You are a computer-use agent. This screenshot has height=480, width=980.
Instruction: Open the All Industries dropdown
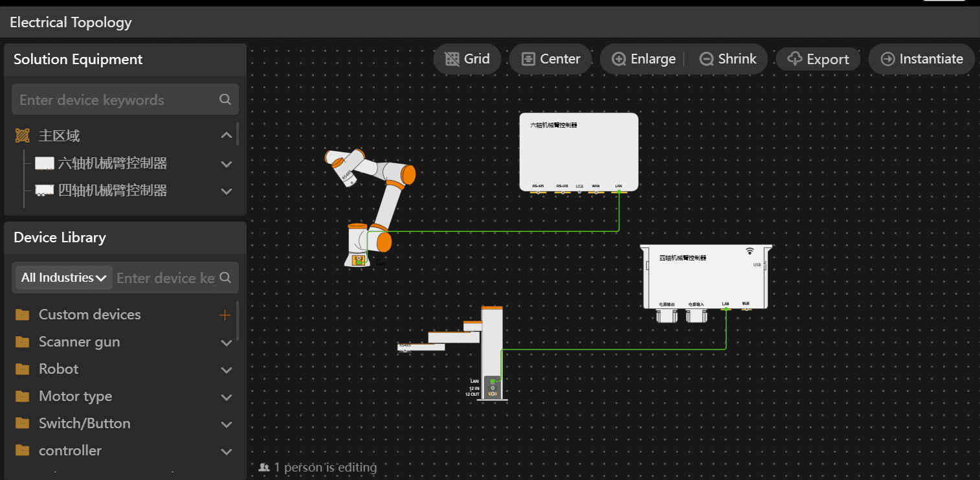(x=63, y=277)
